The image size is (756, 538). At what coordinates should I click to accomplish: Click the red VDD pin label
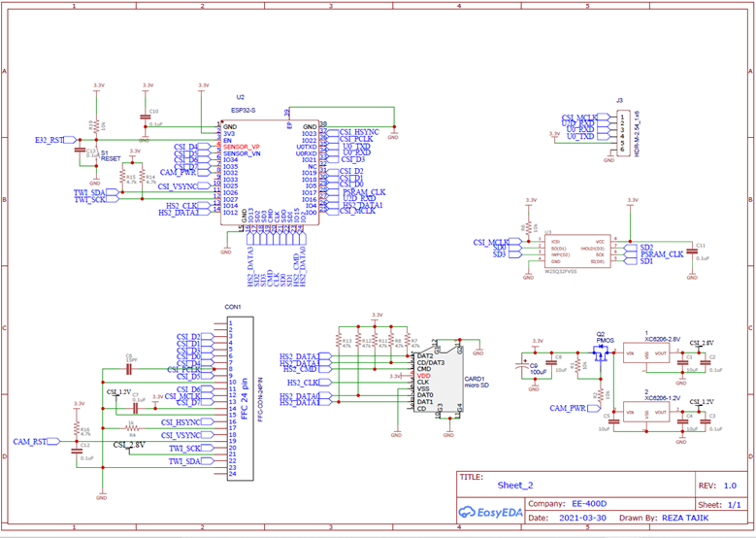pyautogui.click(x=424, y=376)
